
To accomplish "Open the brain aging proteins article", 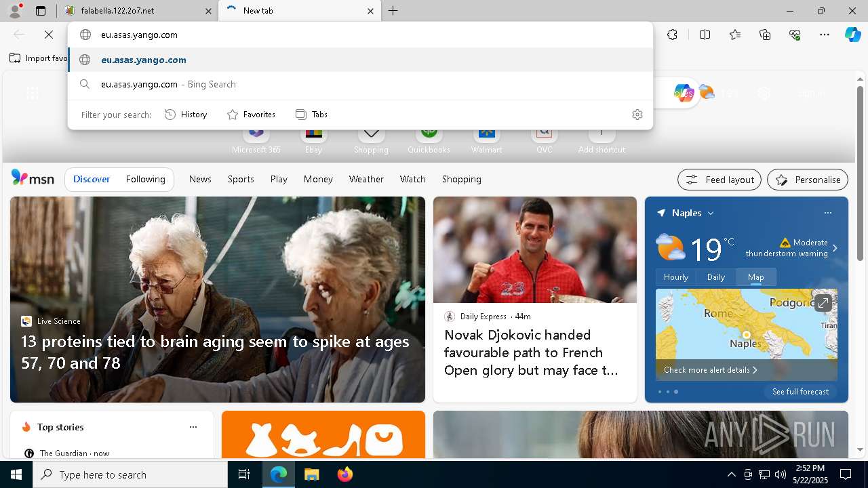I will coord(217,300).
